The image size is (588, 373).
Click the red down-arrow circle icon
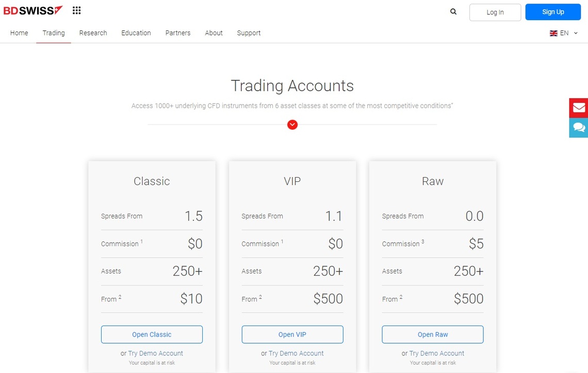click(x=292, y=125)
